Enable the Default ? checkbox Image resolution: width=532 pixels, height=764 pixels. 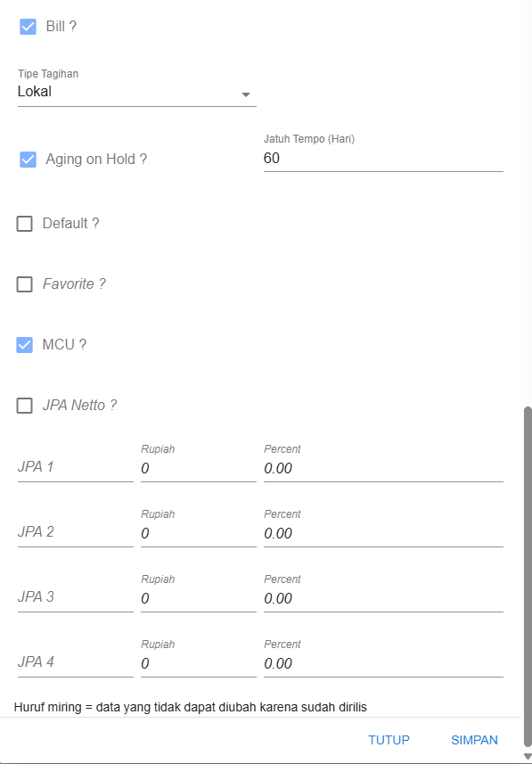coord(24,224)
